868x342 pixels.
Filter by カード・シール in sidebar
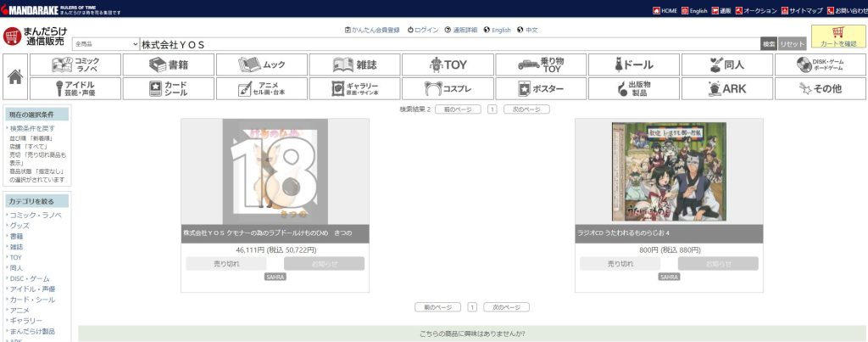tap(32, 300)
